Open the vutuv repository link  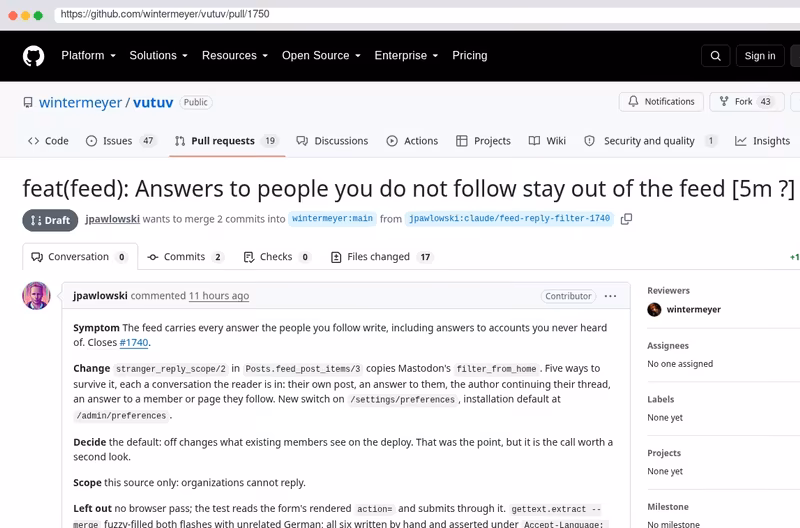pos(153,103)
